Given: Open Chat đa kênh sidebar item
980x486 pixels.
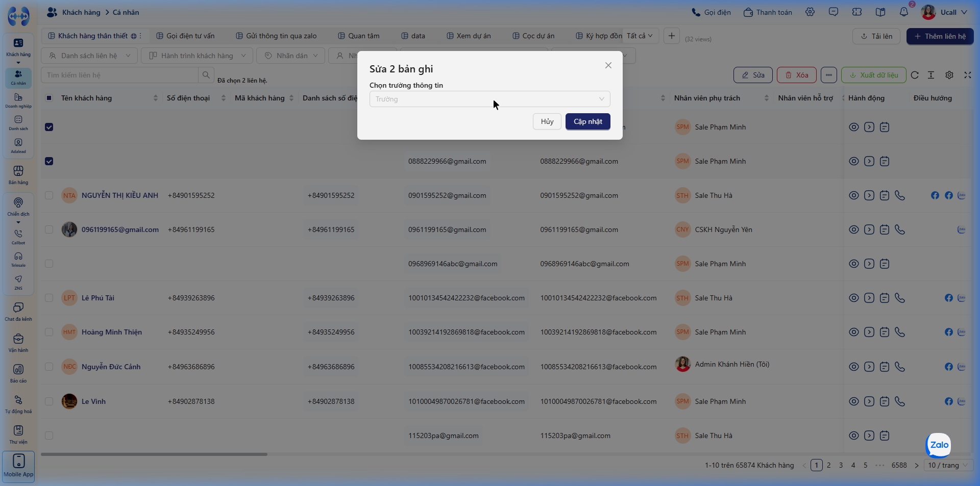Looking at the screenshot, I should [18, 312].
